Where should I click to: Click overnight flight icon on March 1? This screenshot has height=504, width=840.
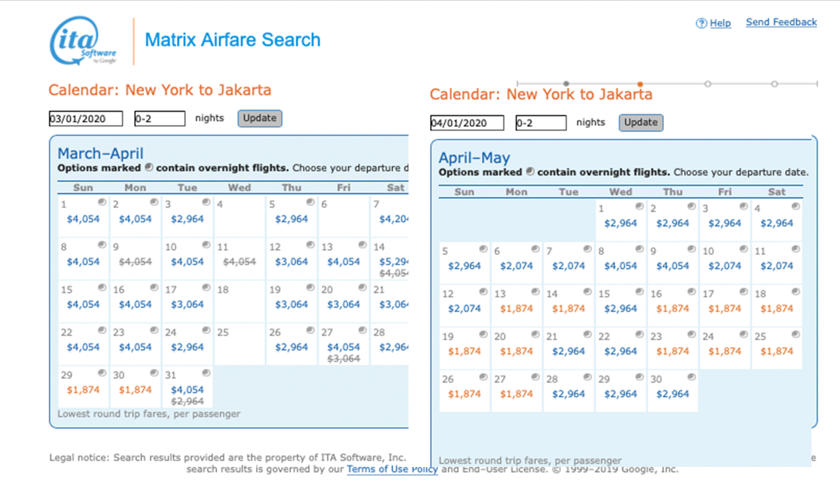click(102, 202)
